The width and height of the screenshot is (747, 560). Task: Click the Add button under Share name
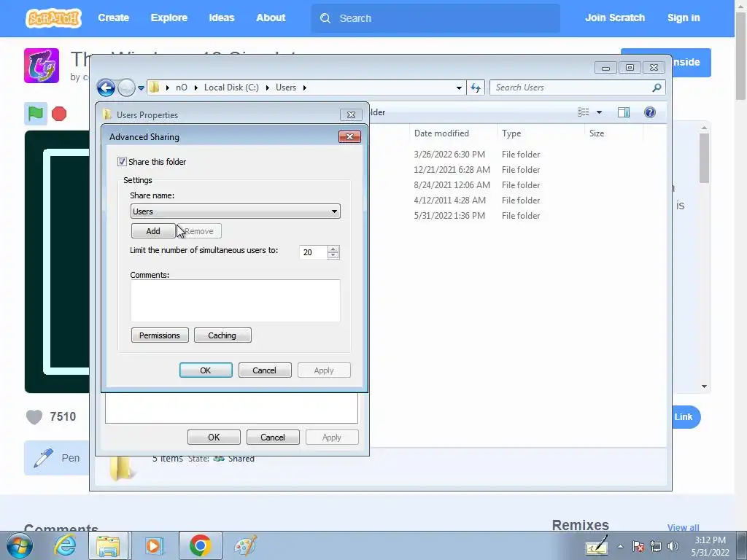click(153, 231)
